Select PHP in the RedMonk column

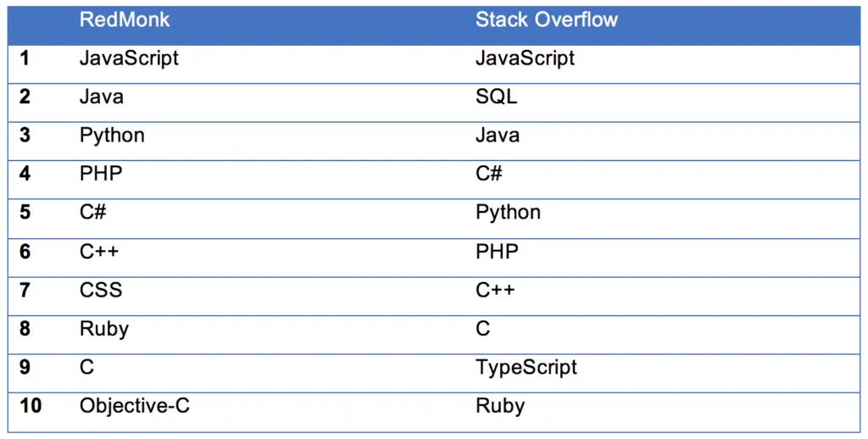coord(101,175)
